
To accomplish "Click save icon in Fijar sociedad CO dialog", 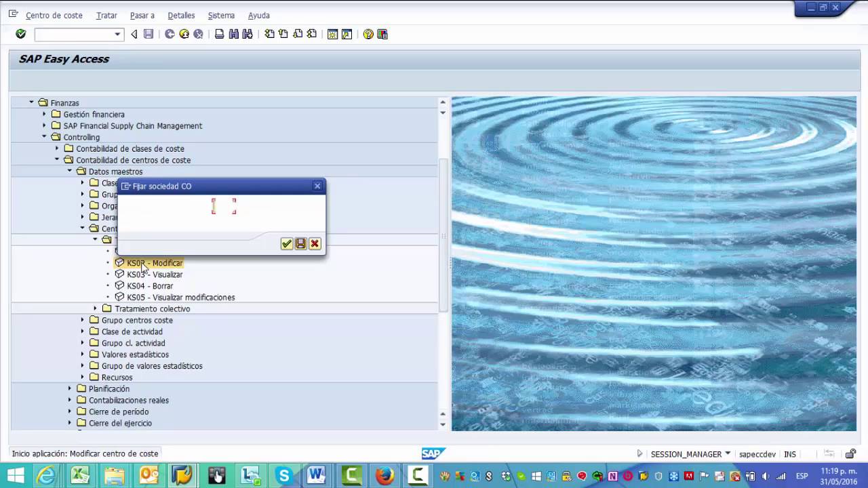I will (x=300, y=243).
